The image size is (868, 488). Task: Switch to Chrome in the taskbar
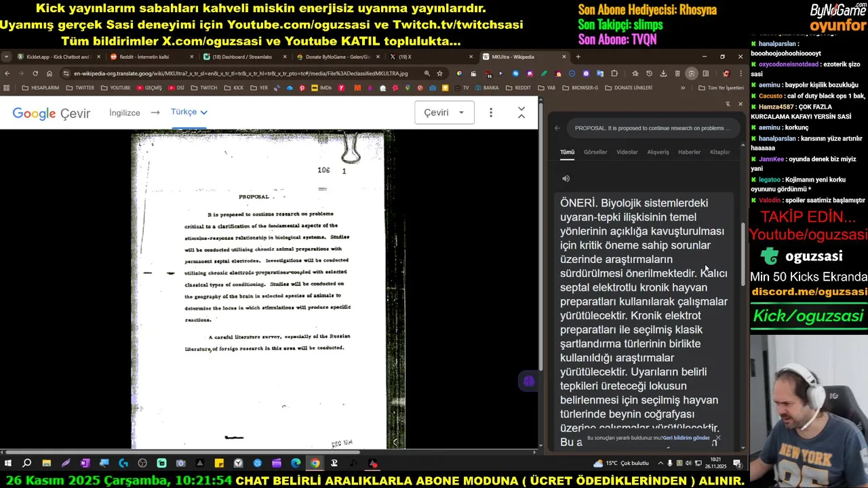(x=315, y=463)
